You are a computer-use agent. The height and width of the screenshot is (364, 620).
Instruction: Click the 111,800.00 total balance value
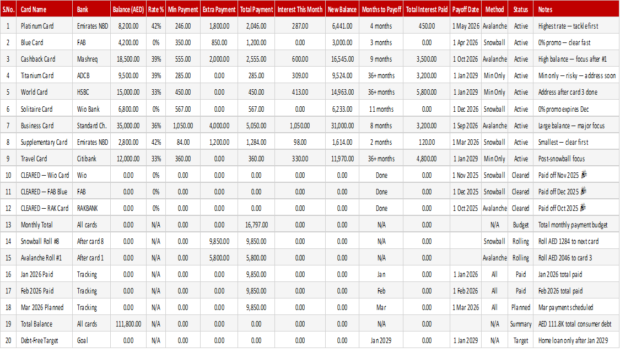pos(128,324)
